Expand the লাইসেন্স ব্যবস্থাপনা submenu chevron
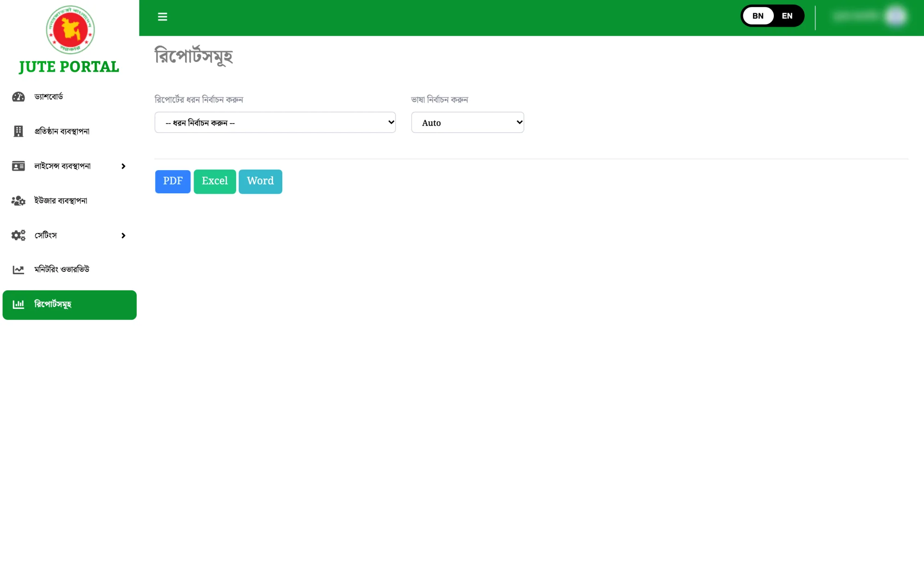924x578 pixels. pyautogui.click(x=123, y=166)
